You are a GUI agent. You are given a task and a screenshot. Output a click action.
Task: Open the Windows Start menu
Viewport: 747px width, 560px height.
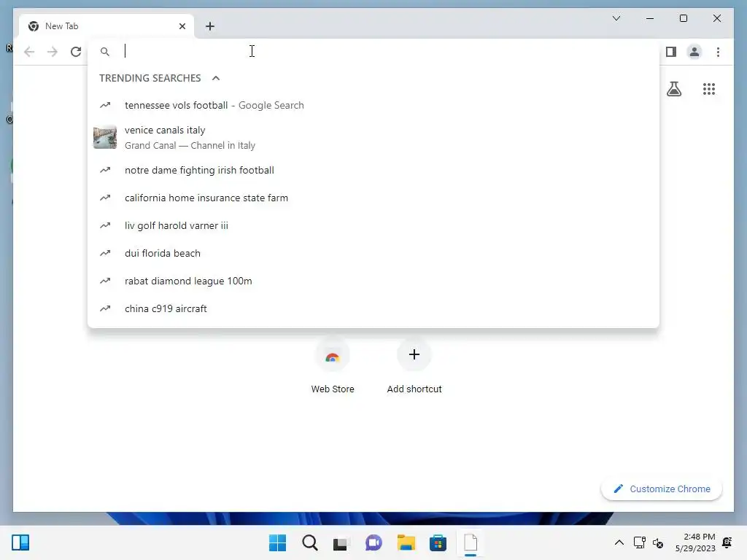click(x=278, y=542)
